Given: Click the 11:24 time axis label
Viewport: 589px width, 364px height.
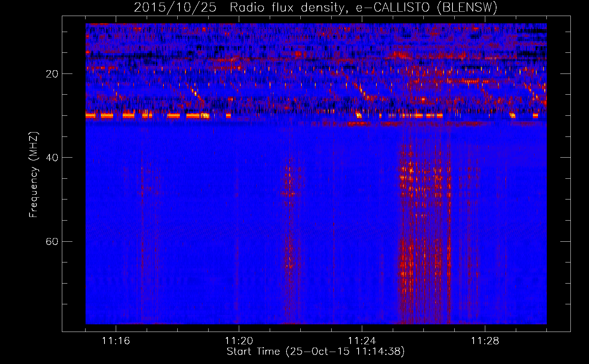Looking at the screenshot, I should [x=362, y=341].
